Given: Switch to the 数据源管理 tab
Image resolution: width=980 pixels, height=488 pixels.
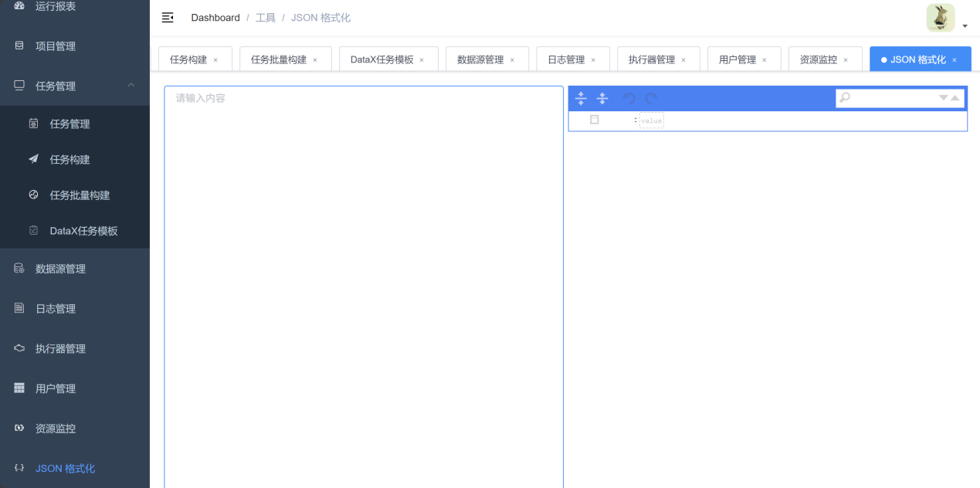Looking at the screenshot, I should (x=480, y=59).
